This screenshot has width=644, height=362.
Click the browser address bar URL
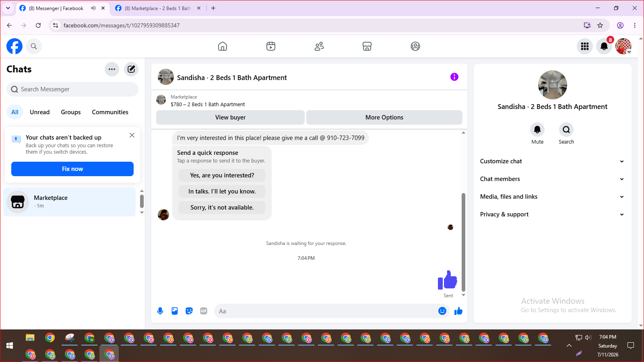point(122,25)
